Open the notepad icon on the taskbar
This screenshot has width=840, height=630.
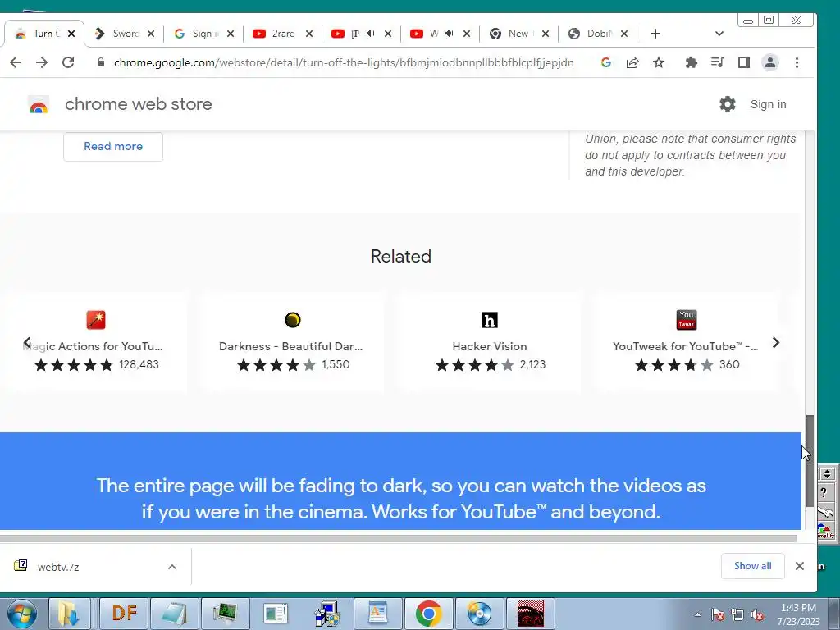tap(174, 614)
